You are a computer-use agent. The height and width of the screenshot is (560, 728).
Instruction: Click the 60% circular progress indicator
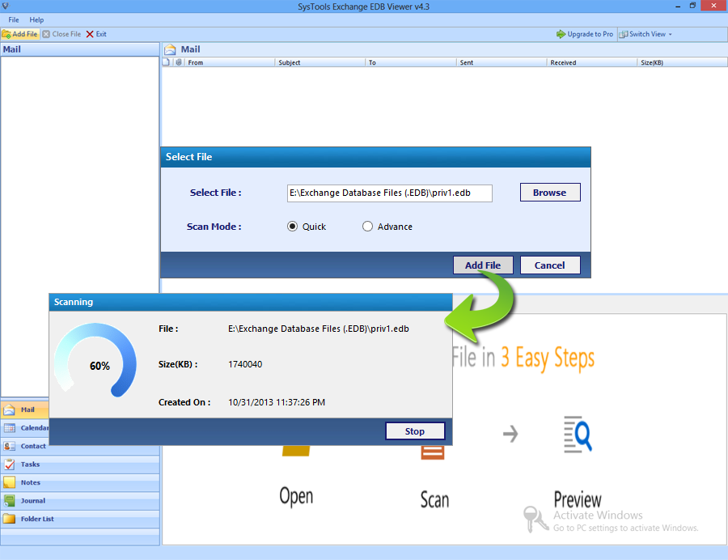(95, 360)
